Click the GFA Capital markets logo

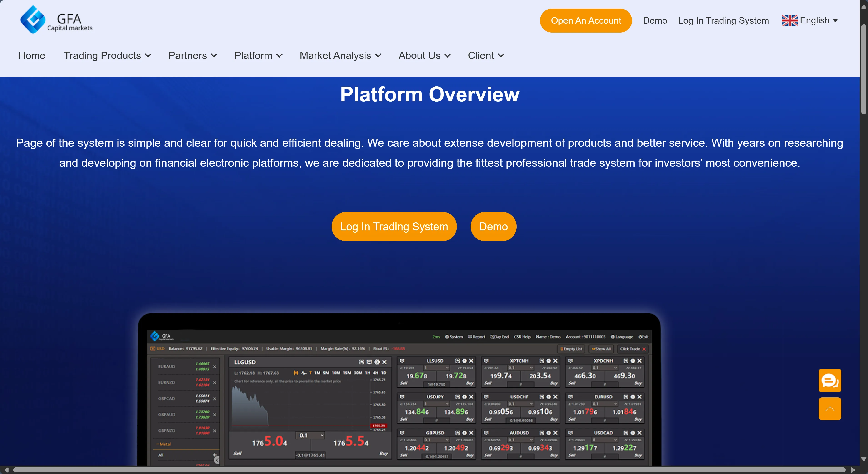point(56,20)
